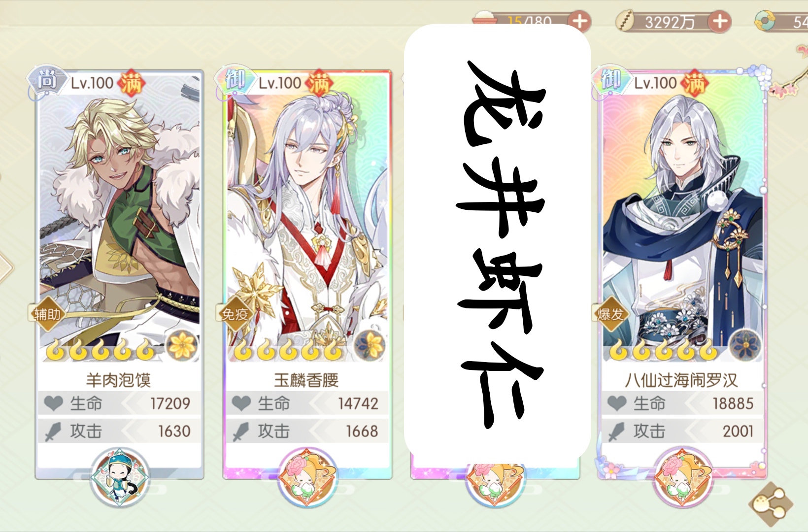The height and width of the screenshot is (532, 808).
Task: Add more coins with the plus button beside 3292万
Action: (720, 22)
